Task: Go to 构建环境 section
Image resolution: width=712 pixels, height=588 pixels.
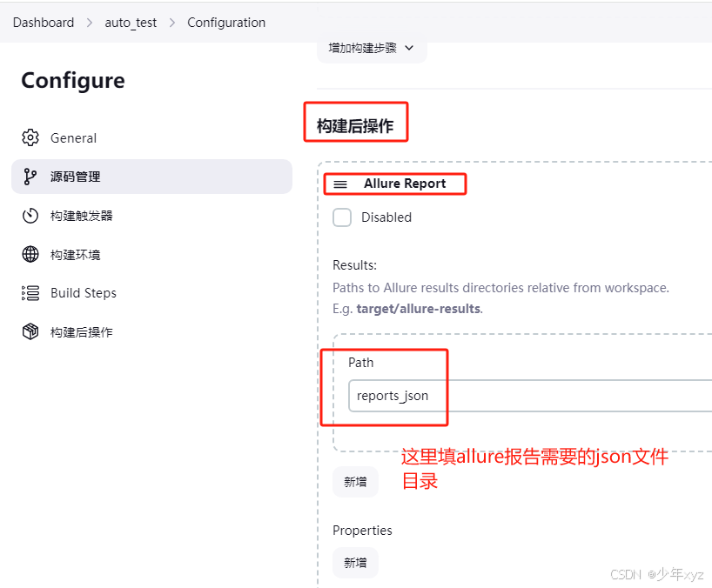Action: tap(151, 254)
